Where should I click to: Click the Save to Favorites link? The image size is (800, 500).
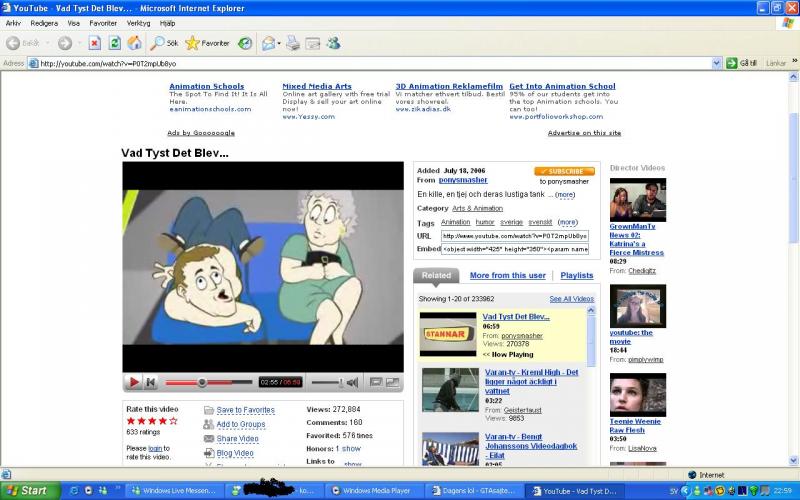245,410
